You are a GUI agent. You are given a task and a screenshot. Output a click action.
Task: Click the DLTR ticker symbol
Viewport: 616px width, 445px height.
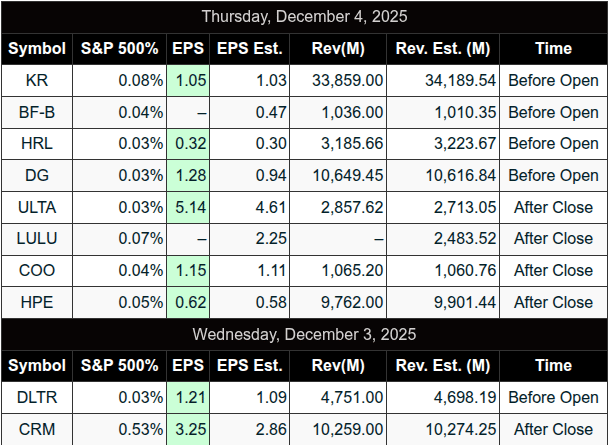pos(36,398)
